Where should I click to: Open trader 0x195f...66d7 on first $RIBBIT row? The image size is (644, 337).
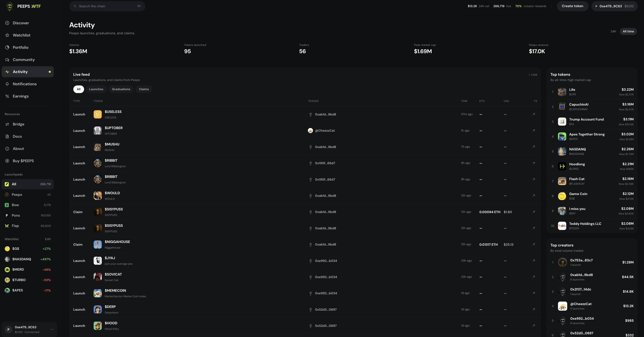pos(322,163)
